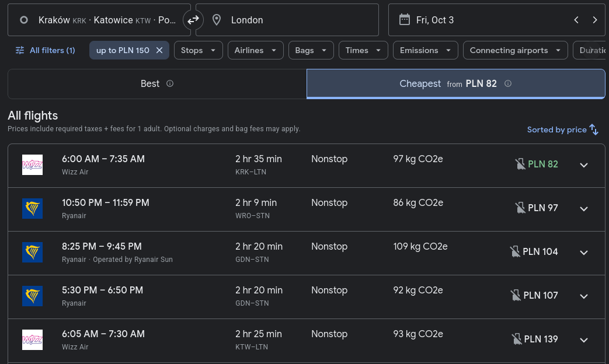The height and width of the screenshot is (364, 609).
Task: Expand the 8:25 PM Ryanair Sun flight
Action: [x=584, y=253]
